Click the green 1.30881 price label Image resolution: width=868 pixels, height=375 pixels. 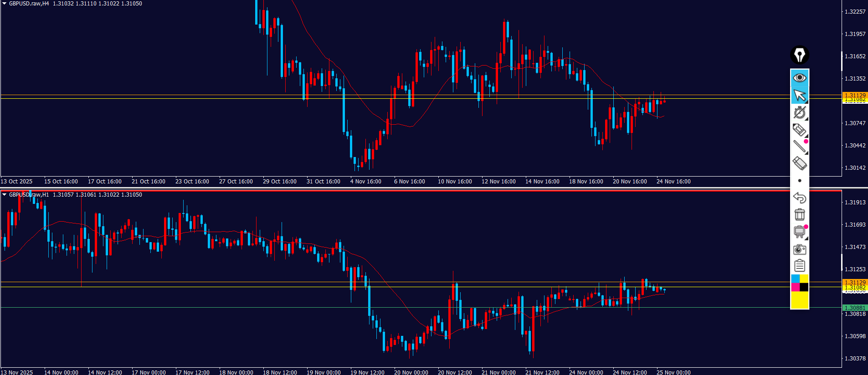[855, 308]
